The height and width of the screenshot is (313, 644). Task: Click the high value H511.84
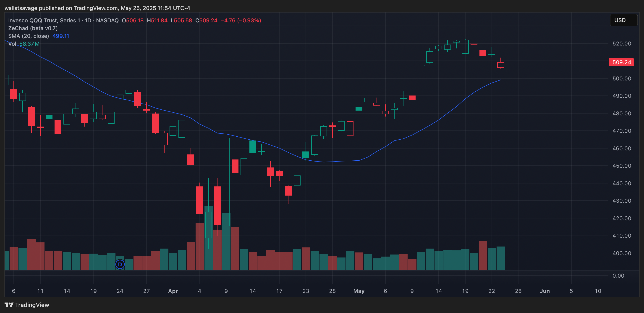(157, 21)
